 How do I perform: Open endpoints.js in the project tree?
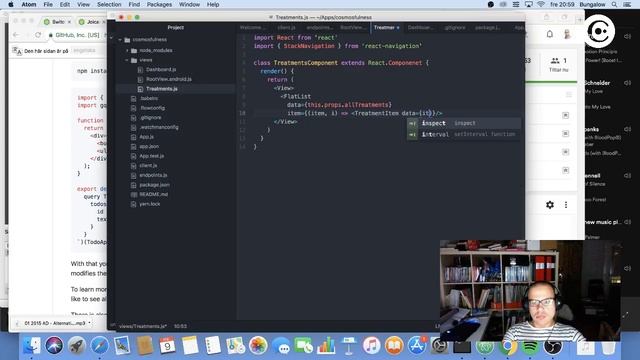[153, 175]
